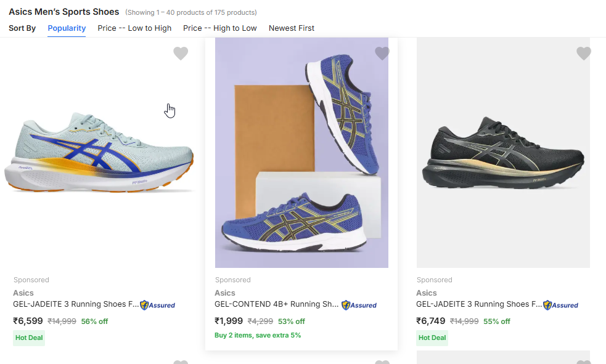Image resolution: width=606 pixels, height=364 pixels.
Task: Sort by Price -- Low to High
Action: (x=134, y=28)
